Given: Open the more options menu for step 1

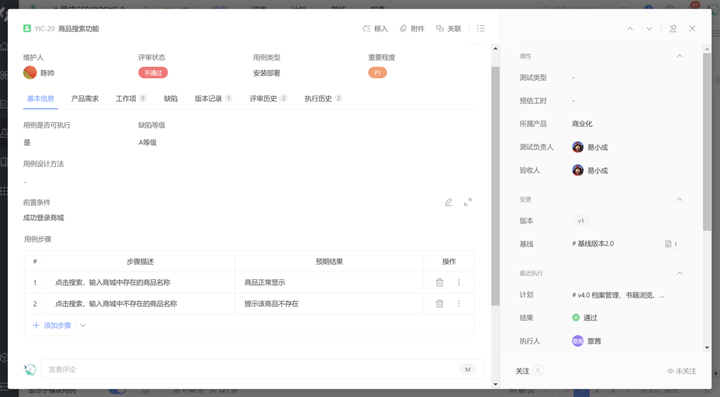Looking at the screenshot, I should pos(458,282).
